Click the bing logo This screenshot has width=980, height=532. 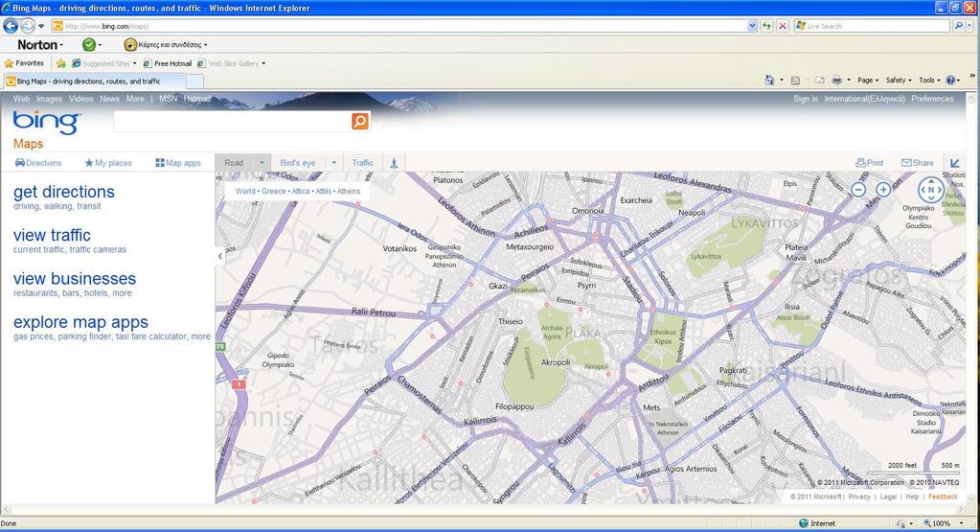(x=46, y=122)
